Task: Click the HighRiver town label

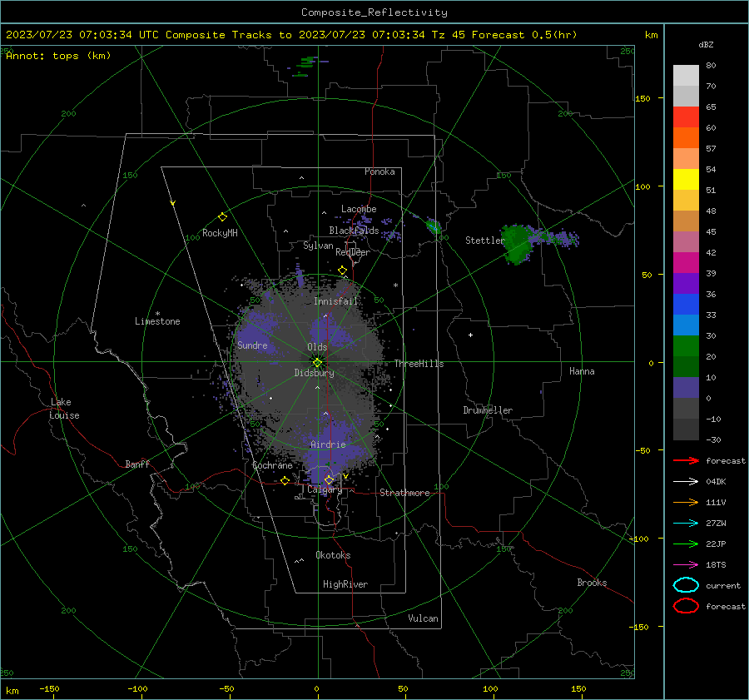Action: coord(345,584)
